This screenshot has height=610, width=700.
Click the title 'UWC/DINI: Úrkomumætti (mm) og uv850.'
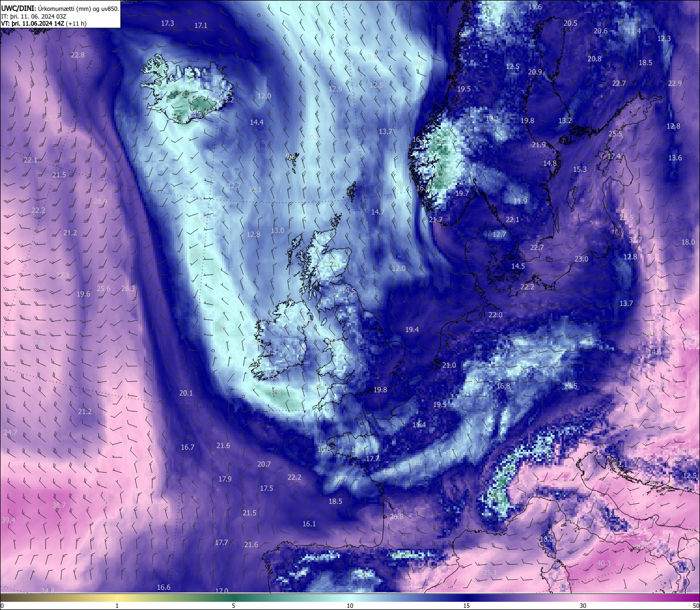click(x=60, y=9)
